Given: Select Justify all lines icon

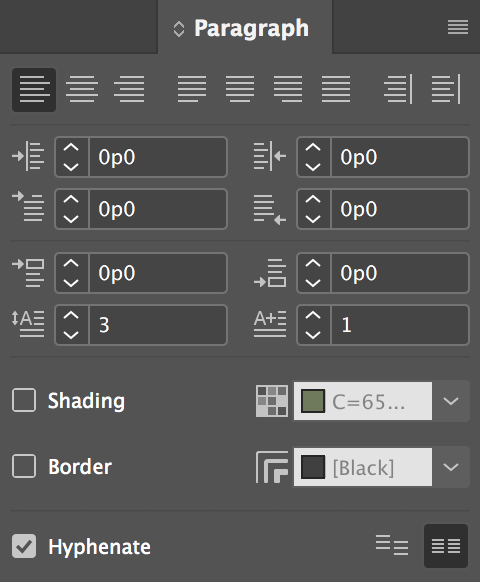Looking at the screenshot, I should (x=336, y=89).
